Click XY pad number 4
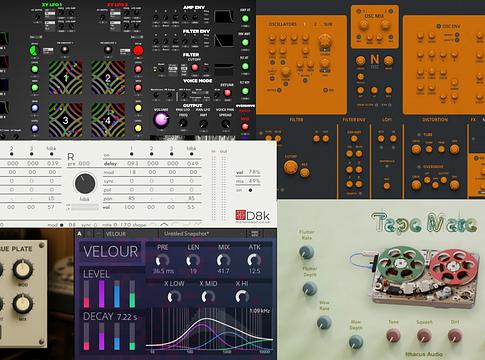The width and height of the screenshot is (485, 360). pyautogui.click(x=108, y=120)
